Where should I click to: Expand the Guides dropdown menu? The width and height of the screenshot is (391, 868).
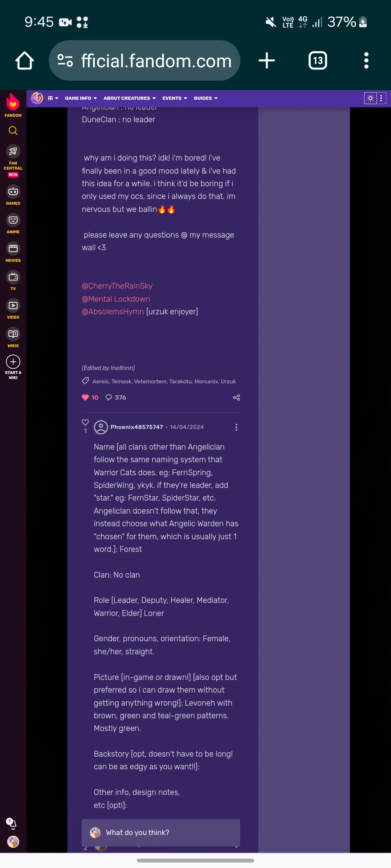(206, 98)
